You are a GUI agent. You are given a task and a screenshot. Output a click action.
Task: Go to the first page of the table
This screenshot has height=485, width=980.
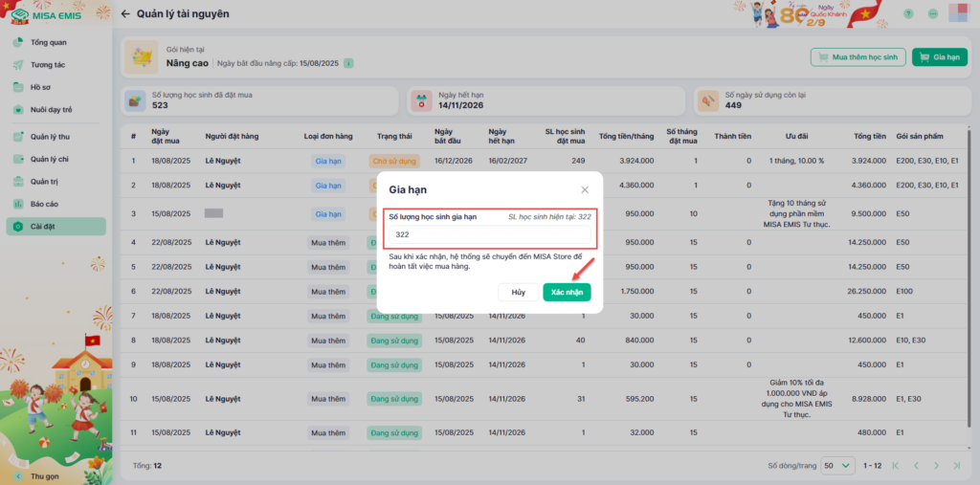coord(896,466)
